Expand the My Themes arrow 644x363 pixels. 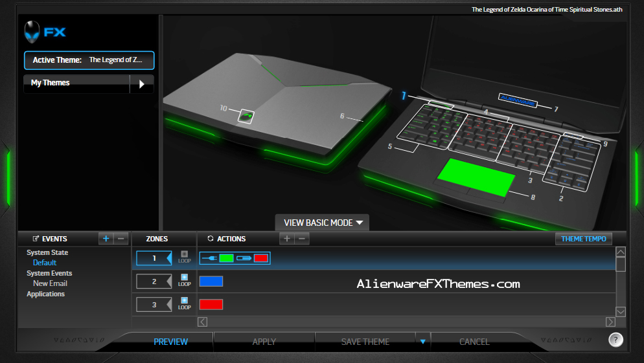pyautogui.click(x=142, y=84)
